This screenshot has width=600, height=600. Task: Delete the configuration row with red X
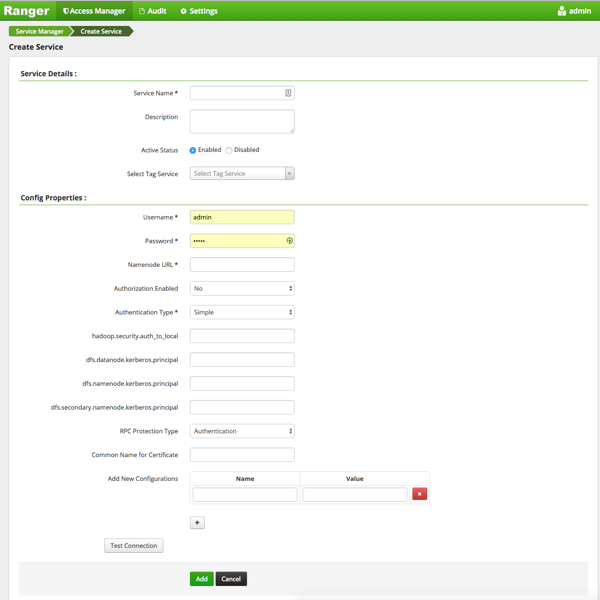click(x=419, y=494)
